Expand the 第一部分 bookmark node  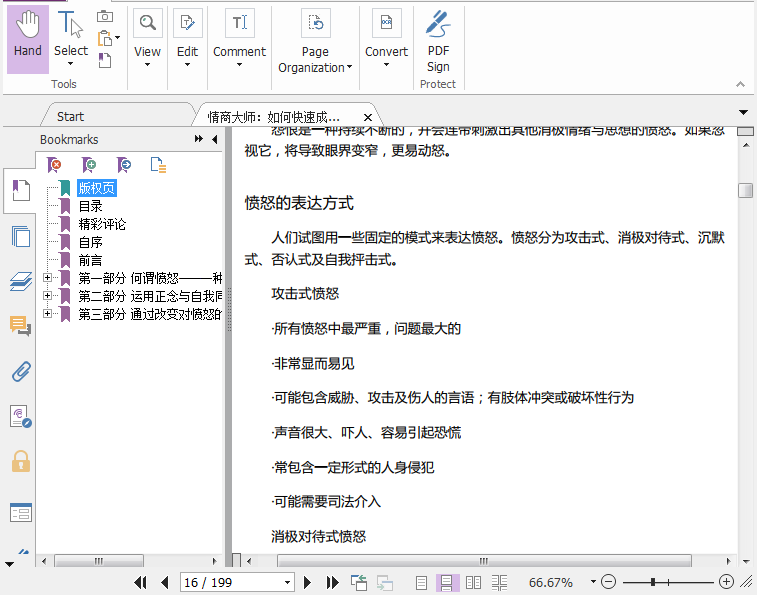point(47,278)
